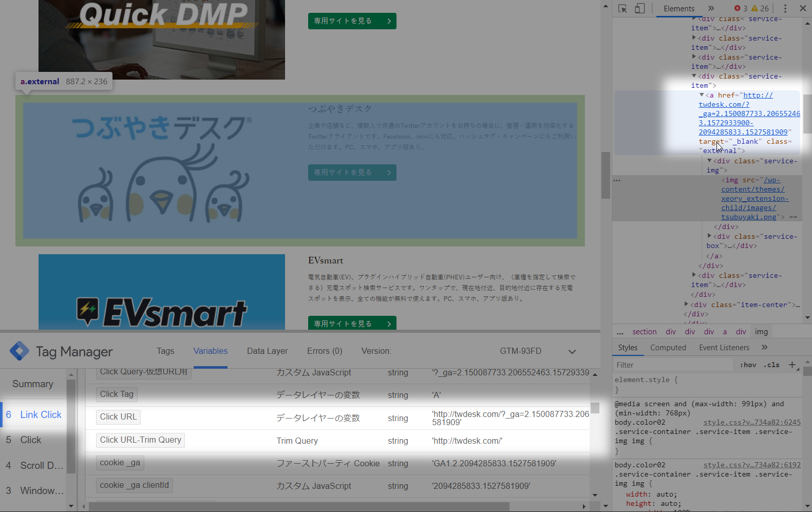Screen dimensions: 812x512
Task: Click the Click URL-Trim Query variable chip
Action: tap(140, 440)
